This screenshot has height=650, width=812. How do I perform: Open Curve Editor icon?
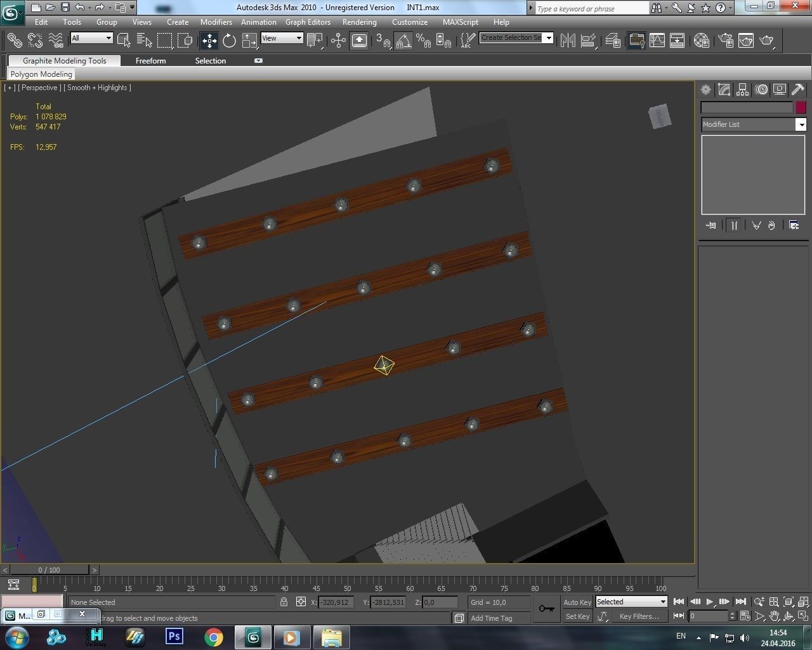[x=657, y=41]
